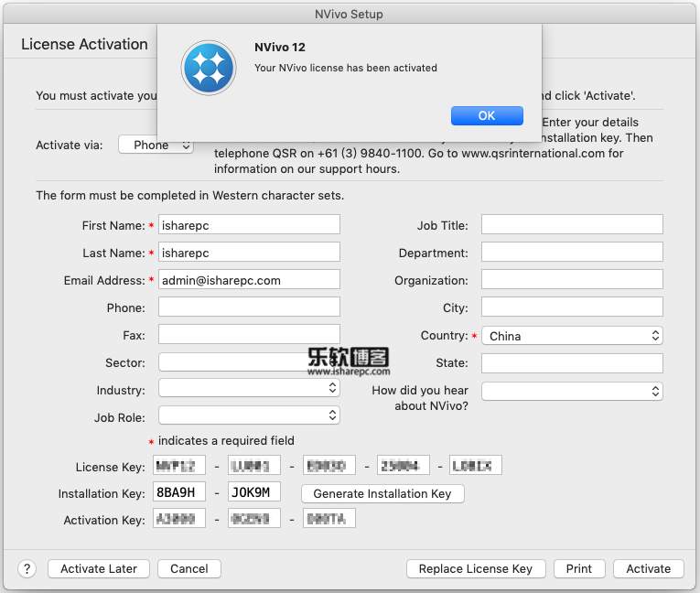The width and height of the screenshot is (700, 593).
Task: Click the Fax input field
Action: tap(249, 334)
